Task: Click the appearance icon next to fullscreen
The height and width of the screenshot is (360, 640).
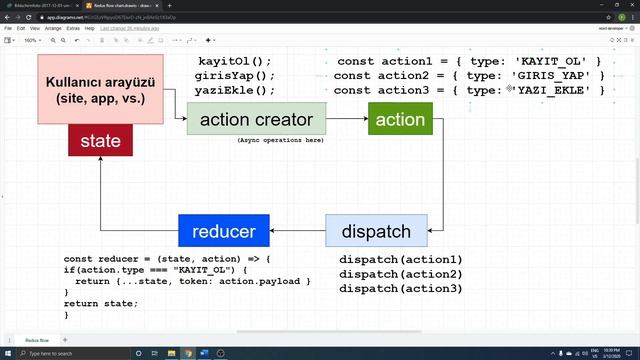Action: tap(612, 40)
